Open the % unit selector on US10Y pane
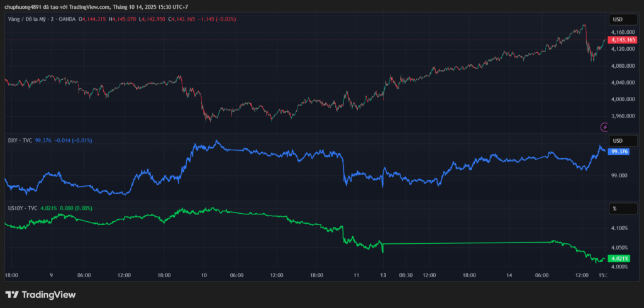Screen dimensions: 644x308 (x=618, y=208)
